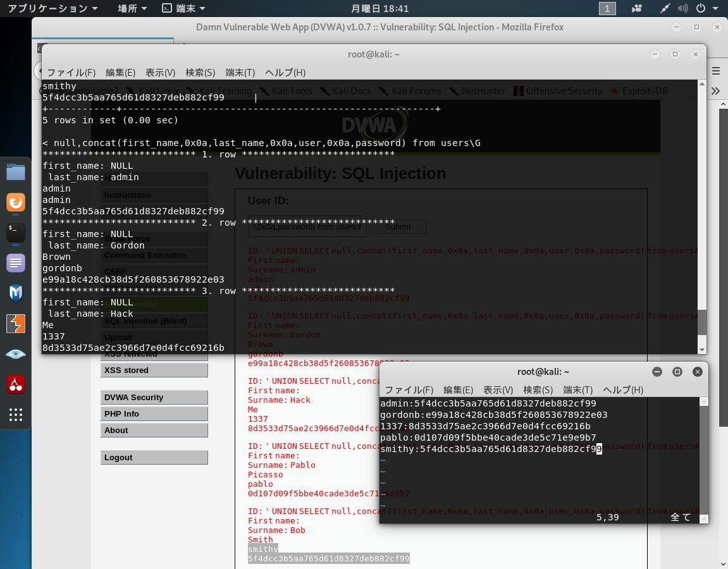Open the Firefox hamburger menu
The image size is (728, 569).
point(716,71)
